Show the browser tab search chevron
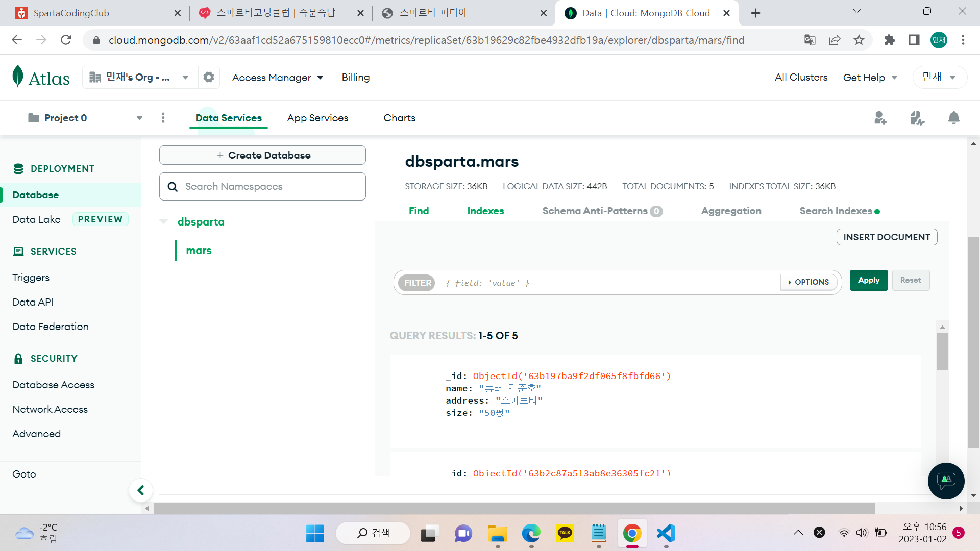Screen dimensions: 980x551 [x=857, y=12]
